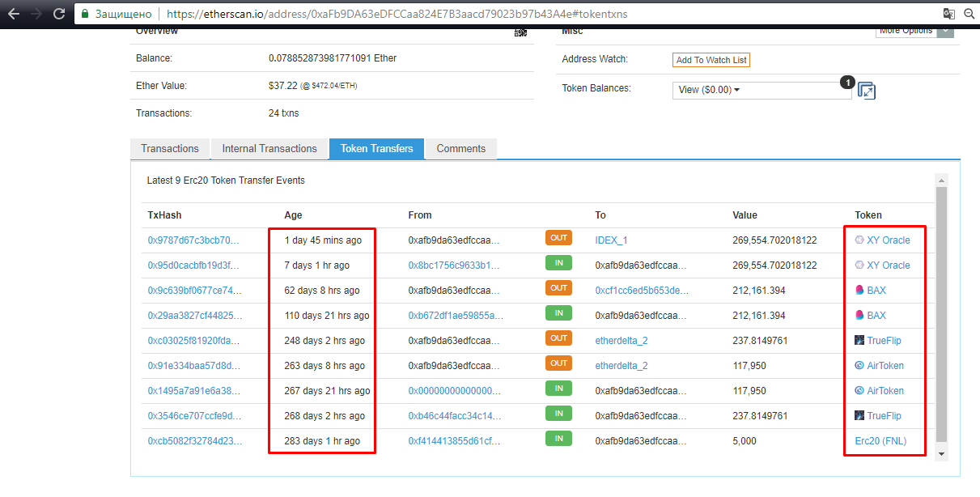Click the AirToken icon in the 263 days row
This screenshot has height=497, width=980.
click(859, 366)
